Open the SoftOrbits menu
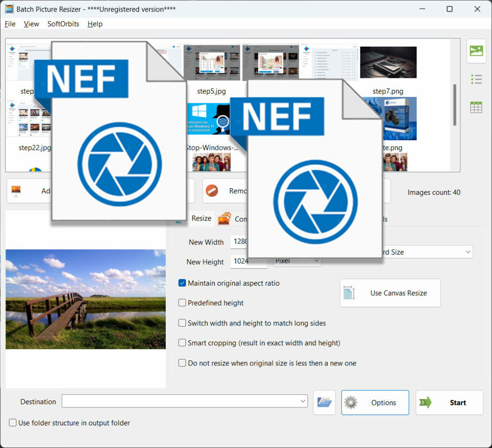The height and width of the screenshot is (448, 492). (63, 24)
